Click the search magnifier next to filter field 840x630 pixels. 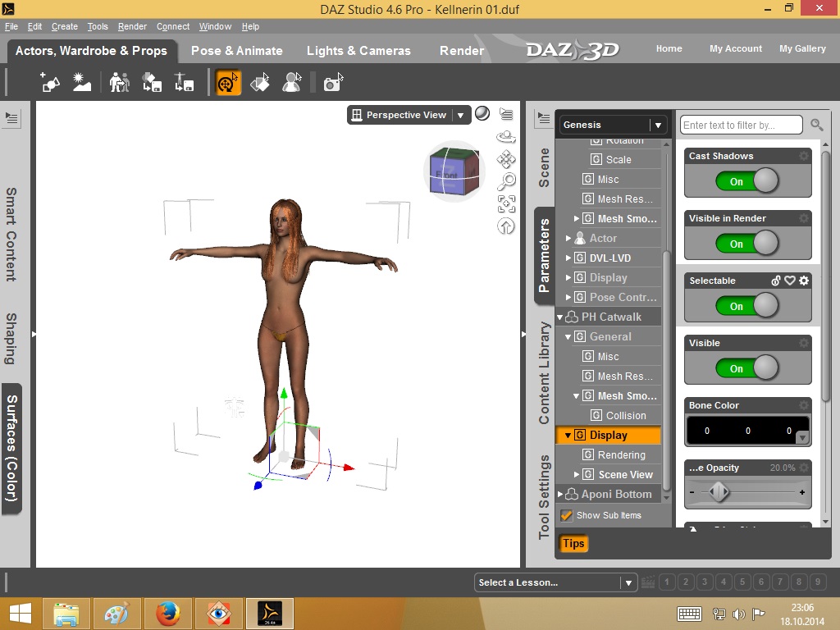[x=816, y=125]
